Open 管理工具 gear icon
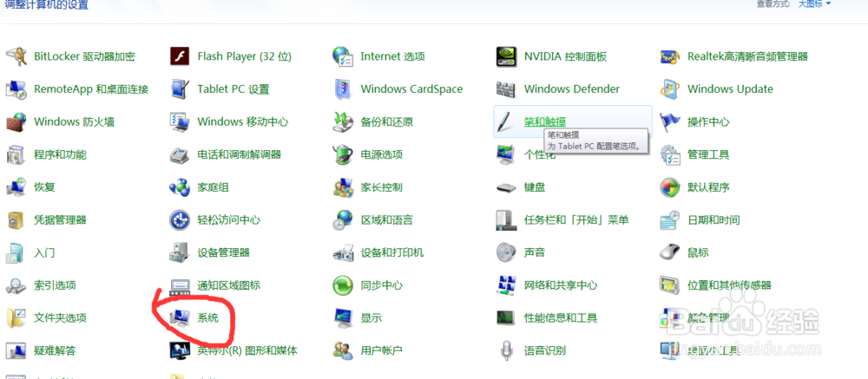The height and width of the screenshot is (379, 868). point(670,154)
